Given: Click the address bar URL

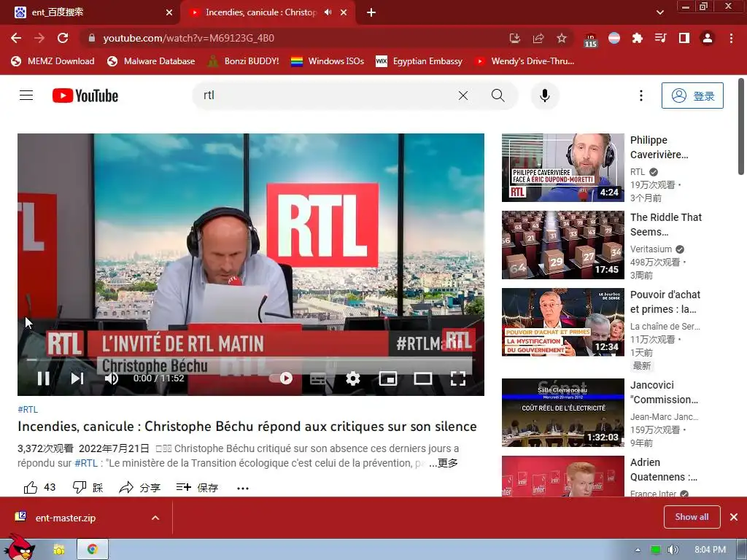Looking at the screenshot, I should click(x=189, y=38).
